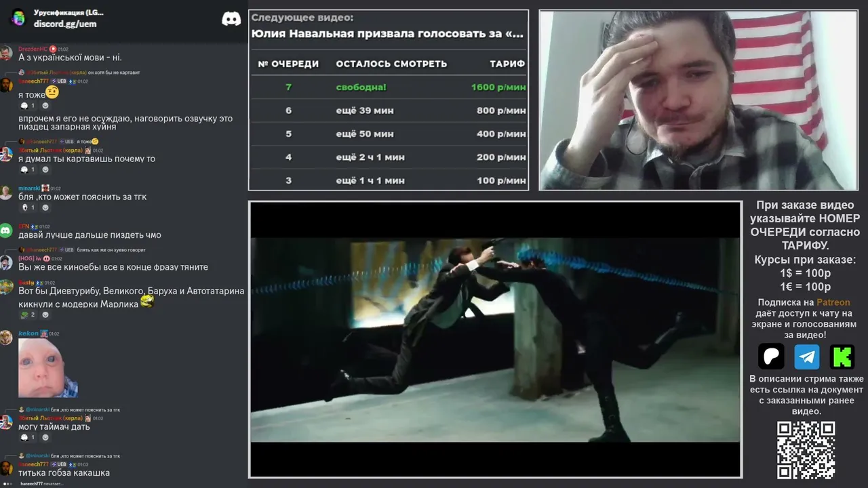Click minarski's avatar in the chat
Viewport: 868px width, 488px height.
[6, 192]
